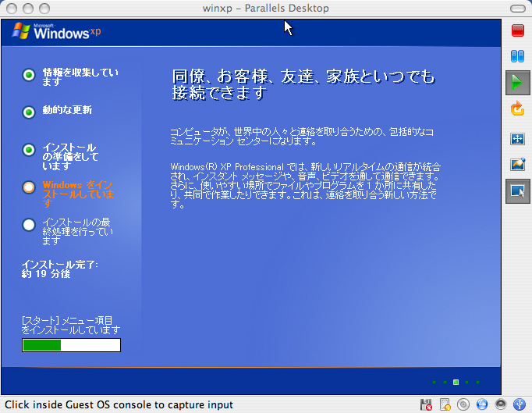
Task: Click the orange Reset VM arrow
Action: pyautogui.click(x=518, y=109)
